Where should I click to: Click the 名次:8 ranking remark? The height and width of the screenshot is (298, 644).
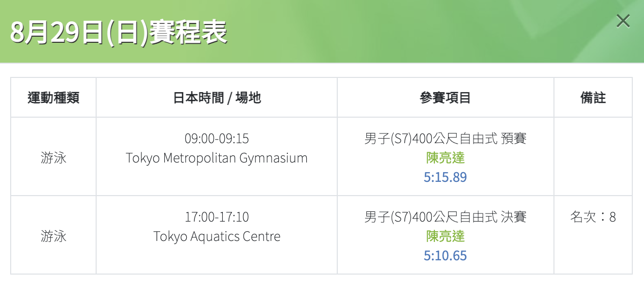click(x=593, y=217)
